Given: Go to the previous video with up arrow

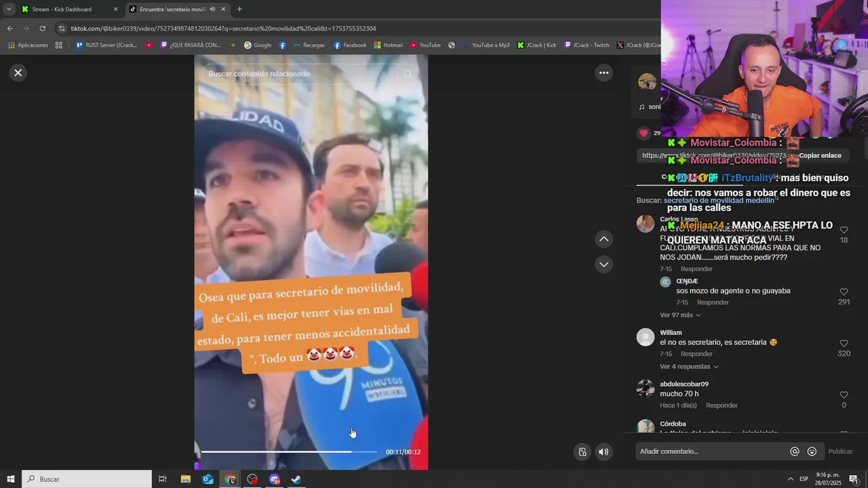Looking at the screenshot, I should pyautogui.click(x=604, y=239).
